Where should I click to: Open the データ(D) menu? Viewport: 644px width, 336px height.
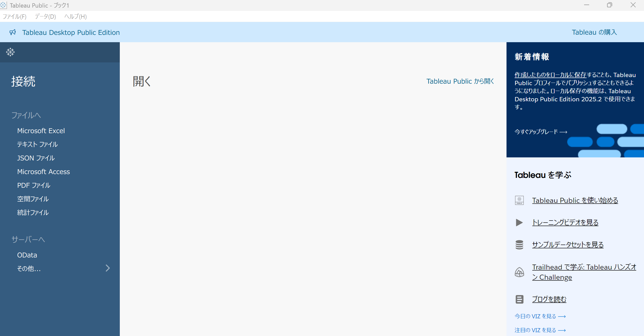pyautogui.click(x=45, y=17)
